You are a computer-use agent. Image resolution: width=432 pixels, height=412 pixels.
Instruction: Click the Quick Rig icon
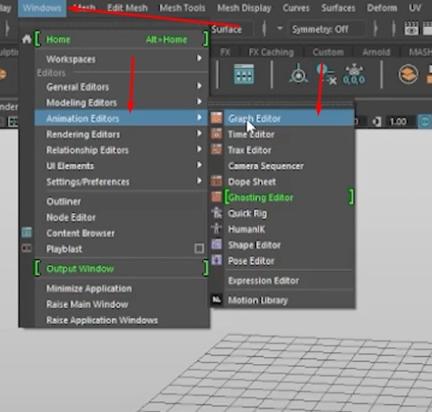217,213
